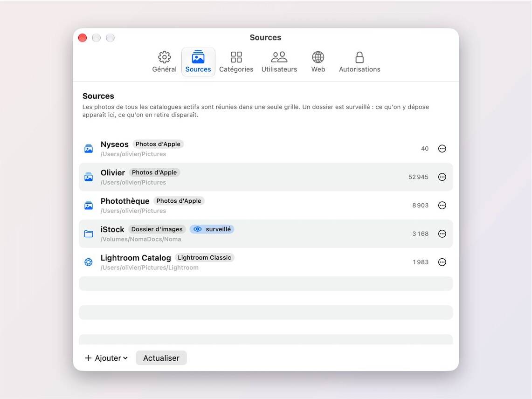Screen dimensions: 532x399
Task: Click the 3 168 photo count
Action: pos(421,234)
